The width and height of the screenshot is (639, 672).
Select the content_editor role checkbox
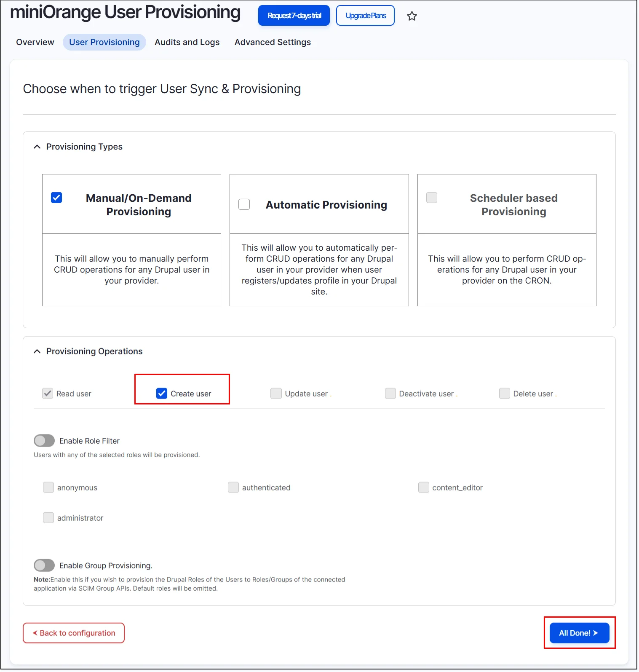[424, 487]
